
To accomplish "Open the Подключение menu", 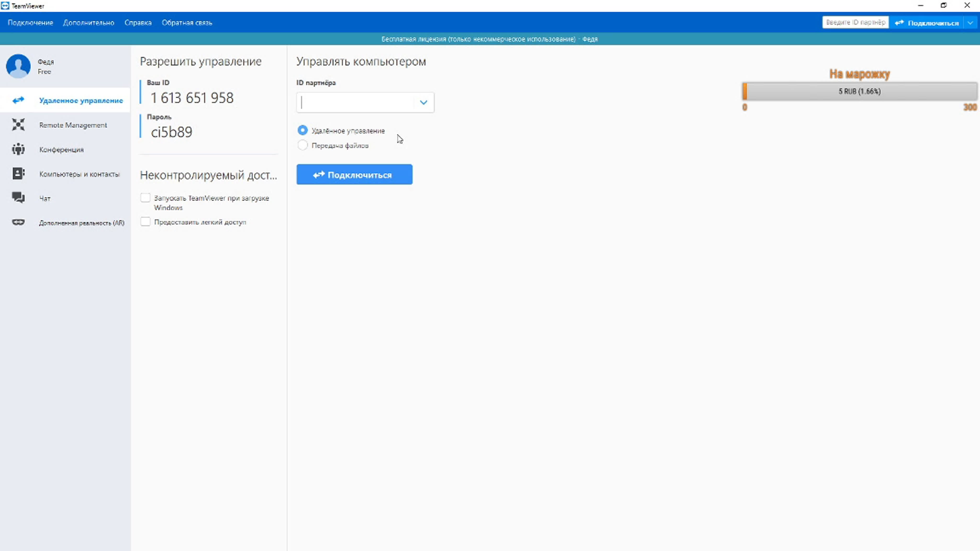I will (30, 23).
